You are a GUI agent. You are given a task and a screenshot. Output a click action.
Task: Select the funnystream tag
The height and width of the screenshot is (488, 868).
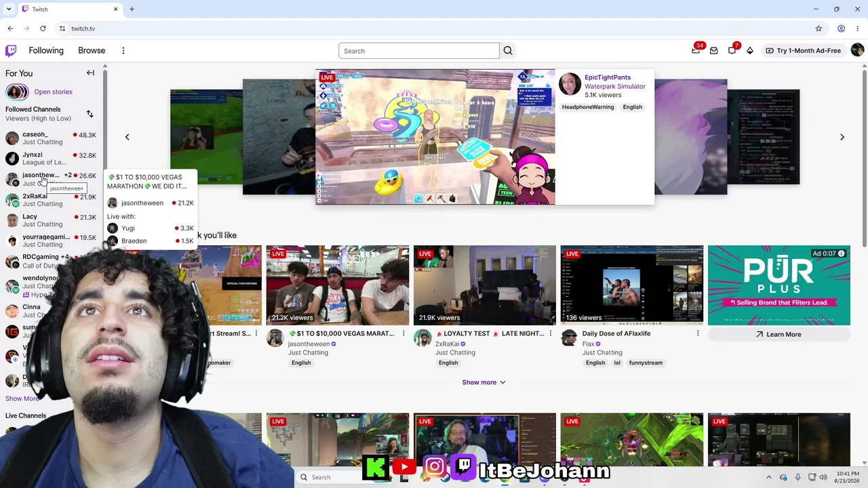pyautogui.click(x=646, y=363)
